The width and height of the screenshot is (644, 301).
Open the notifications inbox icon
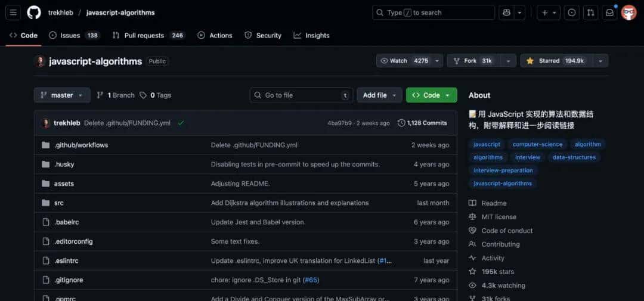609,13
